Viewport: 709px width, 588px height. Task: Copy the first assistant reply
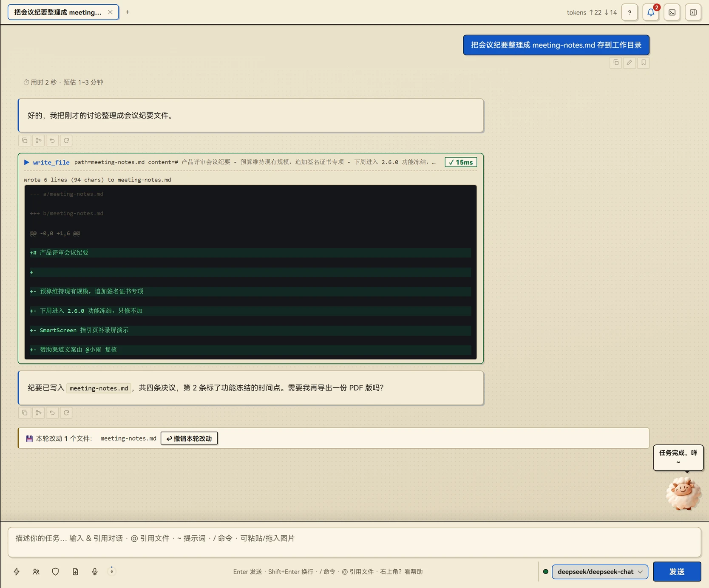[x=25, y=141]
